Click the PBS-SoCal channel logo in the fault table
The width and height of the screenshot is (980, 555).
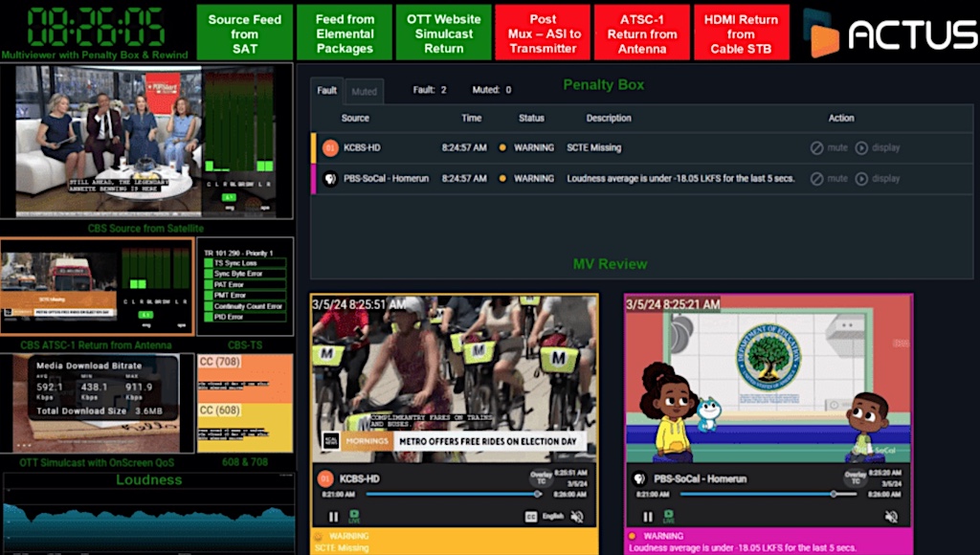[x=330, y=179]
